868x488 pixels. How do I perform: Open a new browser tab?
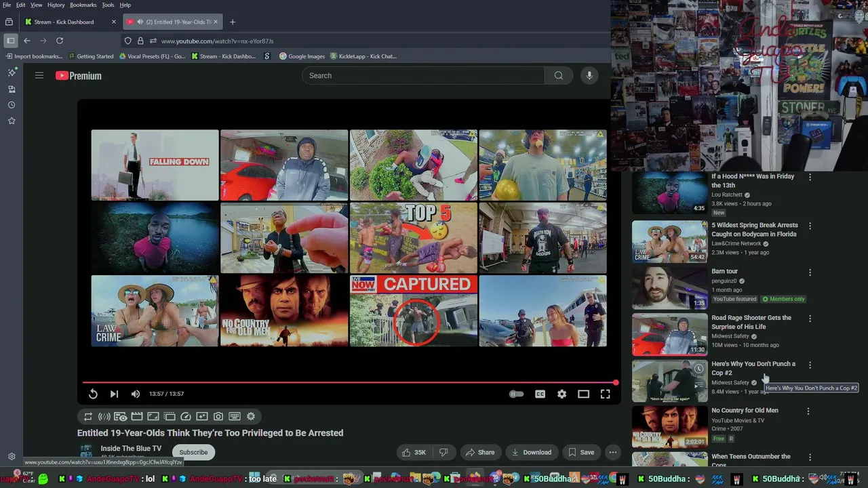pyautogui.click(x=233, y=22)
